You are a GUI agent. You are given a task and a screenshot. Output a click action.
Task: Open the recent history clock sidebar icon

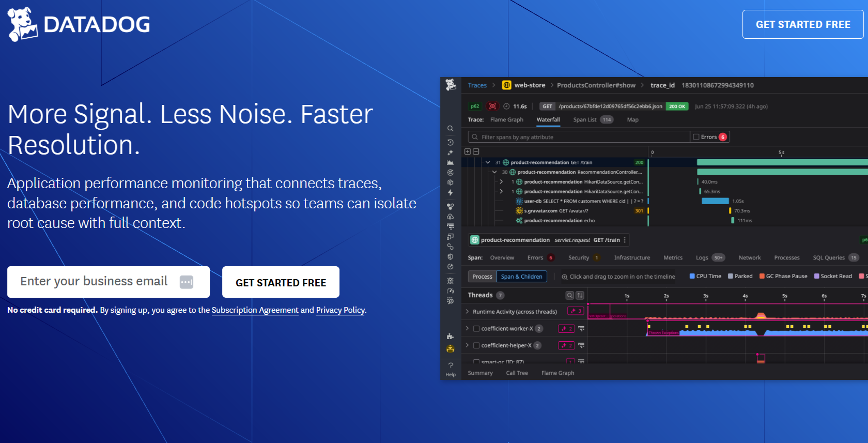click(450, 142)
